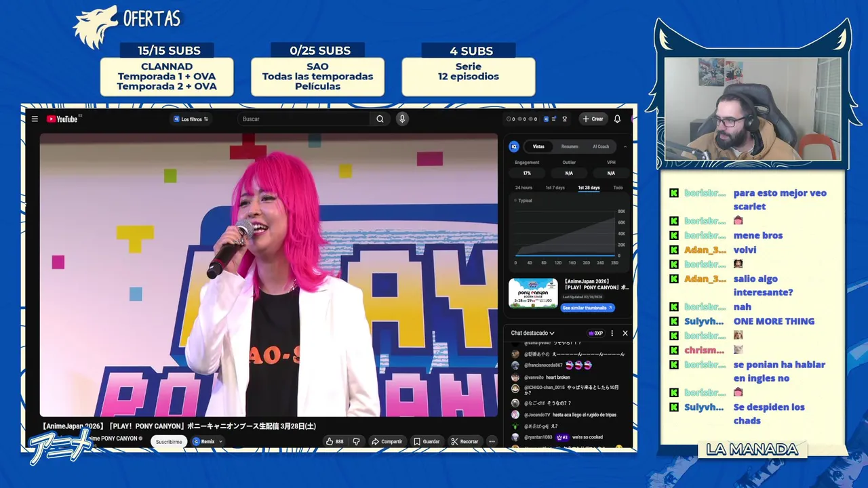Click the Recortar clip button
This screenshot has width=868, height=488.
coord(465,441)
